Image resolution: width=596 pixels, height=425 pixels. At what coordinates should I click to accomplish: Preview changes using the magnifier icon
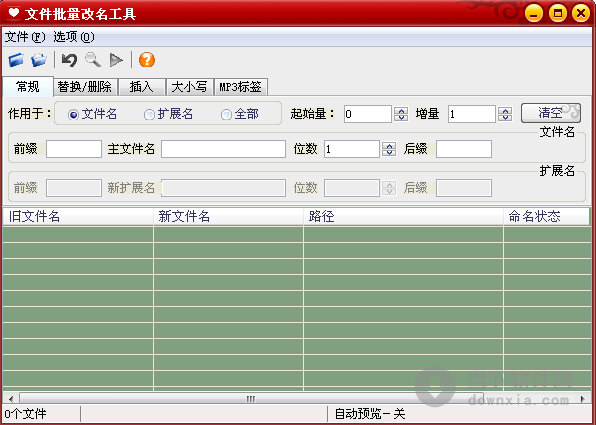(93, 60)
